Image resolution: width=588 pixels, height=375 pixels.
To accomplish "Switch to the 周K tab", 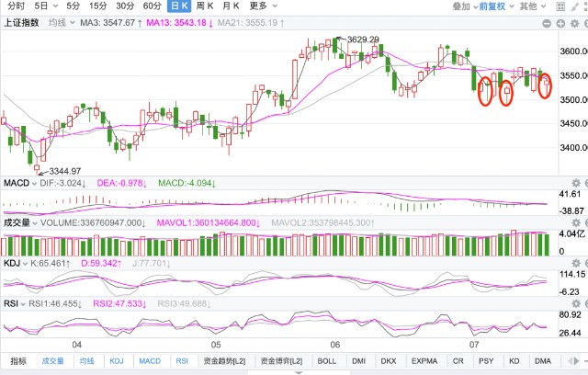I will point(205,6).
